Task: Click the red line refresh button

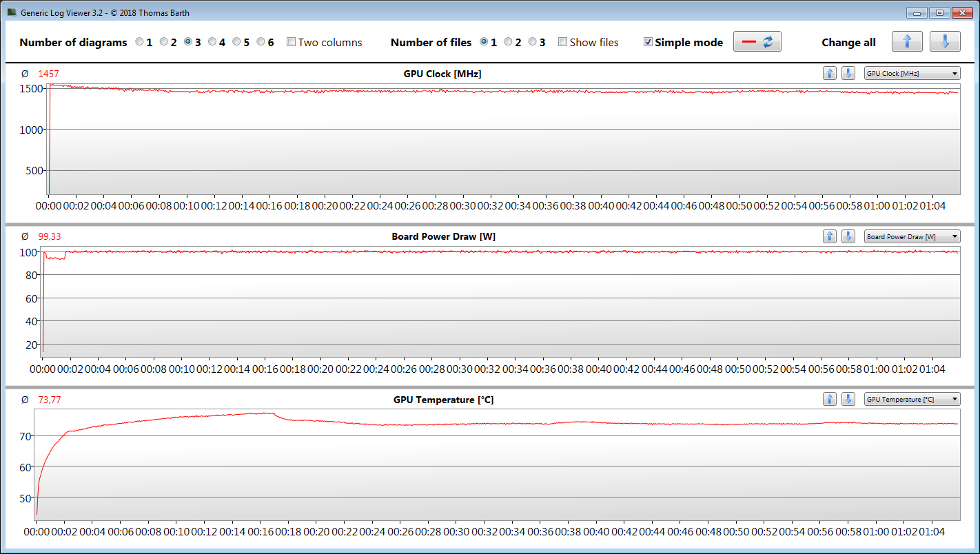Action: point(757,42)
